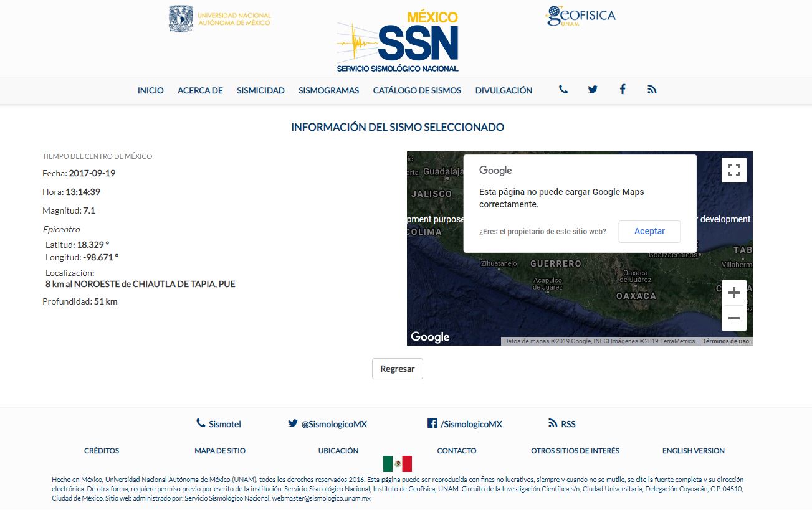Click the UNAM university logo
812x520 pixels.
coord(220,19)
